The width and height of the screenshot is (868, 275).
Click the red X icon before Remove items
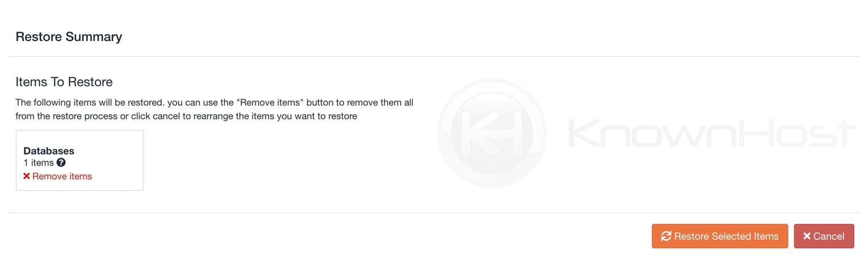tap(26, 176)
